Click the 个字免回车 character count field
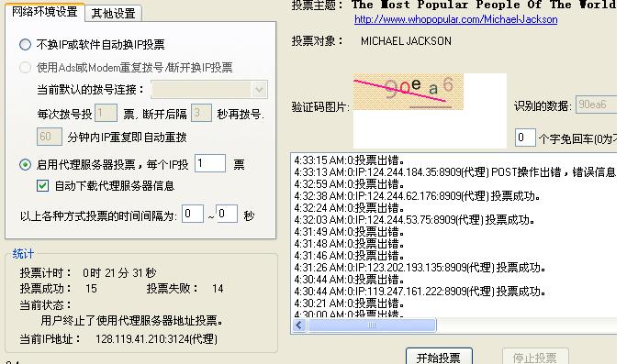Viewport: 627px width, 364px height. click(525, 138)
